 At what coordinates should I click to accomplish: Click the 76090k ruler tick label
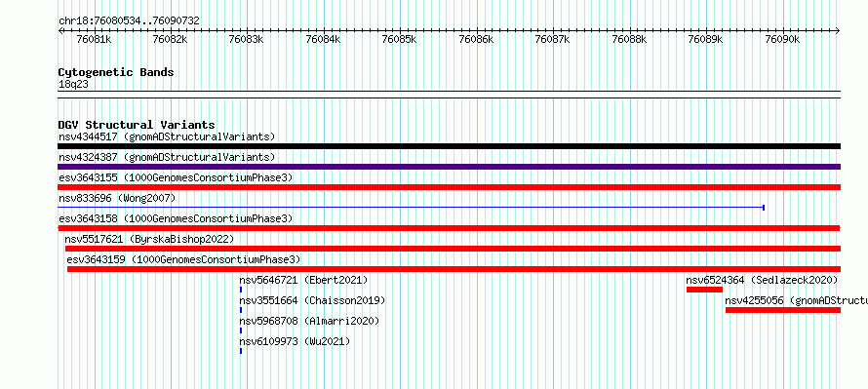coord(782,39)
